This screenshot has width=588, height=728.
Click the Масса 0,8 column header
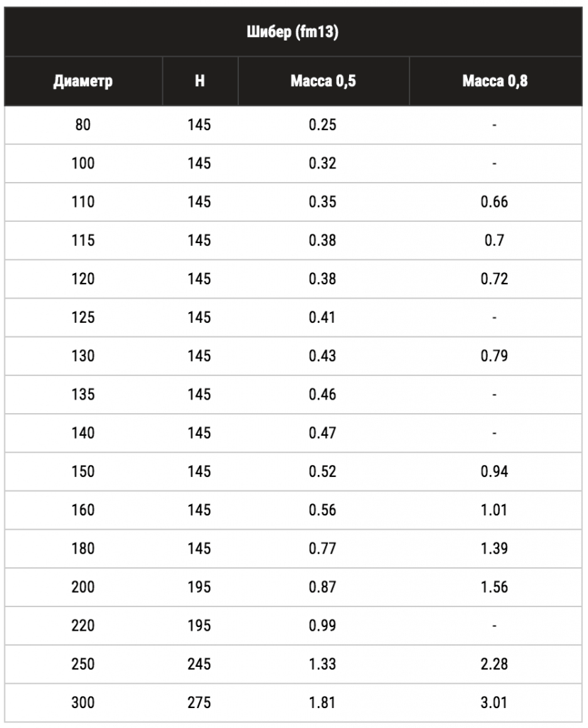pos(495,81)
